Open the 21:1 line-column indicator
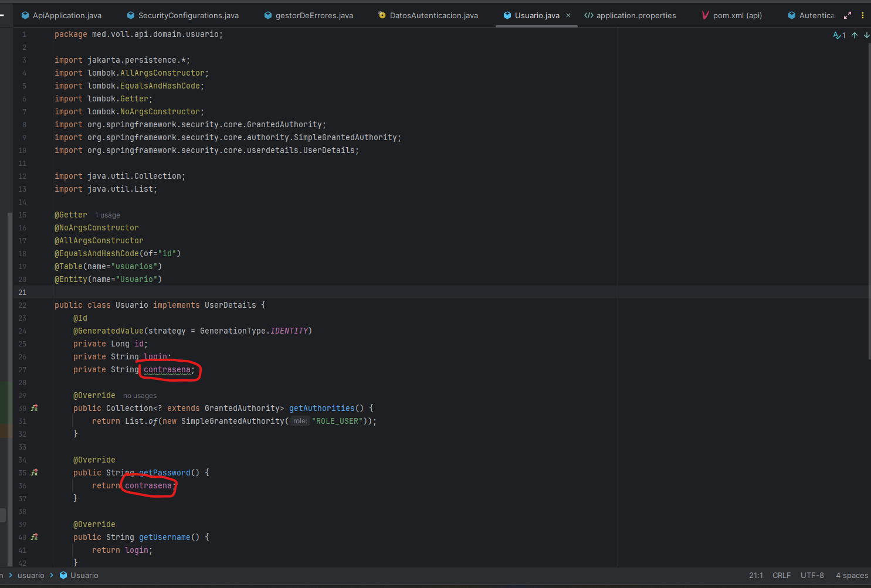The height and width of the screenshot is (588, 871). [756, 575]
